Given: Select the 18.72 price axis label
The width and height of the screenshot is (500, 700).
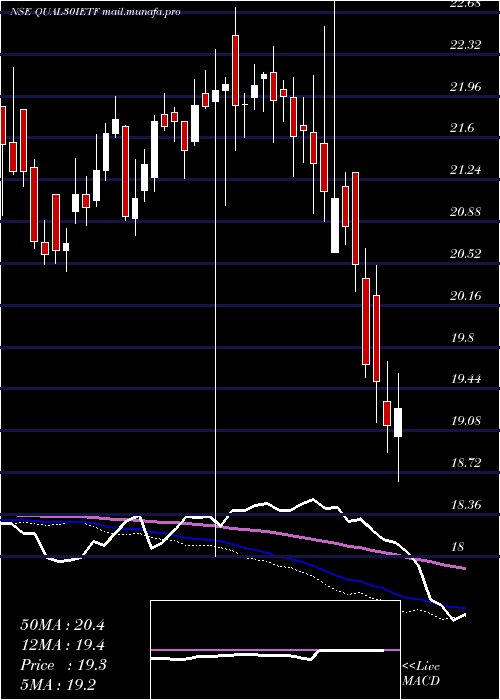Looking at the screenshot, I should (x=465, y=463).
